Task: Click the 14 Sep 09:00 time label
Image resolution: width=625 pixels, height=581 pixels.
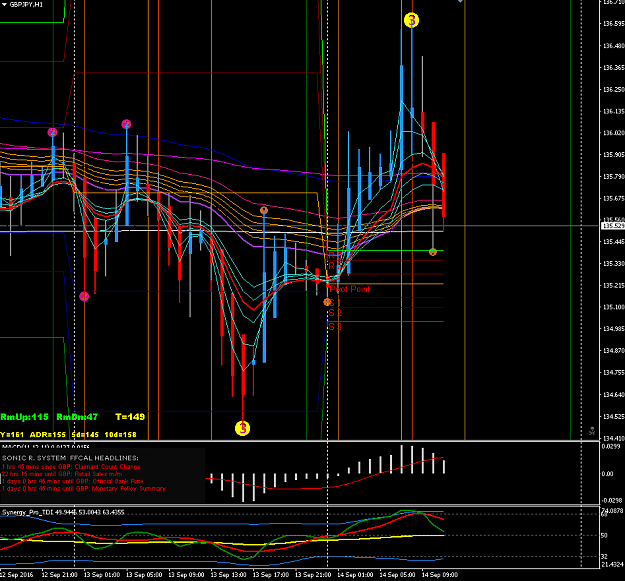Action: [440, 575]
